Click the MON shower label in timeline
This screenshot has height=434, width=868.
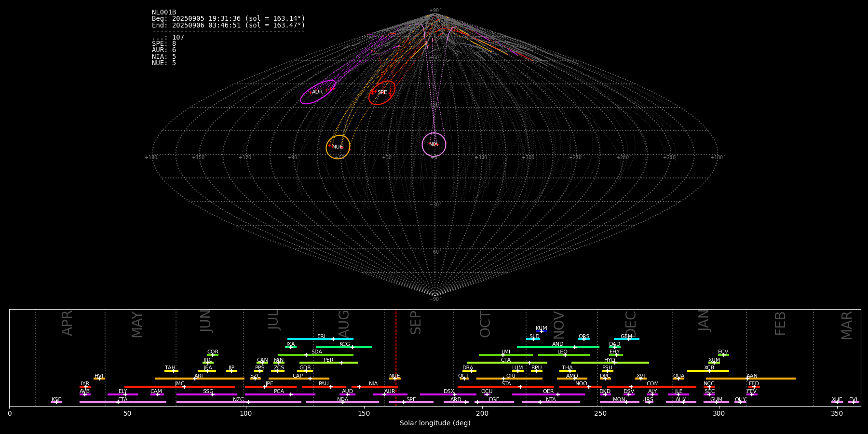click(619, 400)
